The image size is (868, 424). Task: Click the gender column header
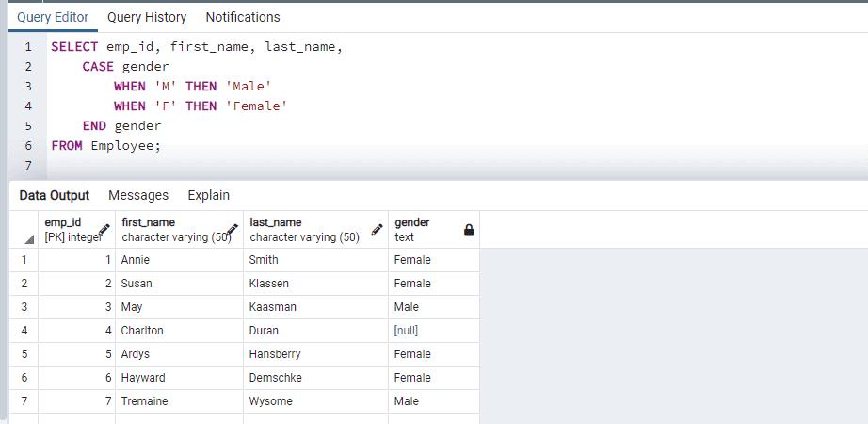(x=412, y=222)
